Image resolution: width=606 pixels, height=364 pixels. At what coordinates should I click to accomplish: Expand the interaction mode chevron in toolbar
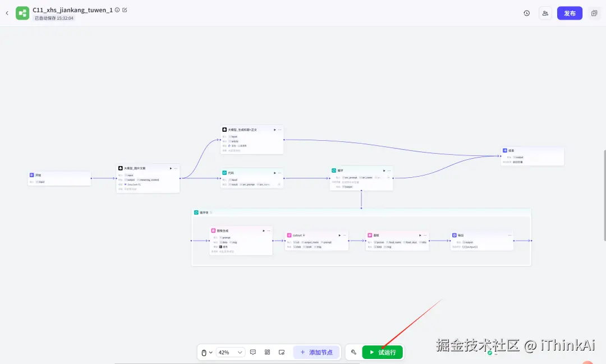point(211,352)
